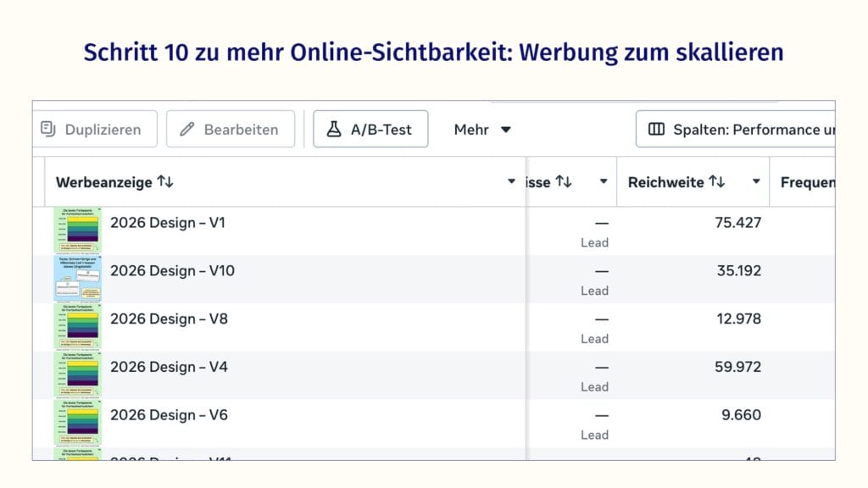Image resolution: width=868 pixels, height=488 pixels.
Task: Open thumbnail of 2026 Design – V8
Action: tap(77, 327)
